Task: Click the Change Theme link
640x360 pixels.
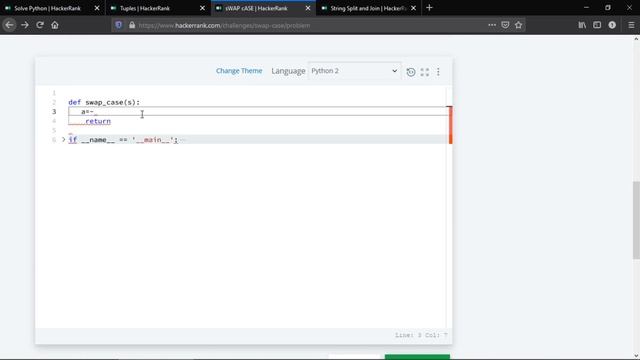Action: point(239,71)
